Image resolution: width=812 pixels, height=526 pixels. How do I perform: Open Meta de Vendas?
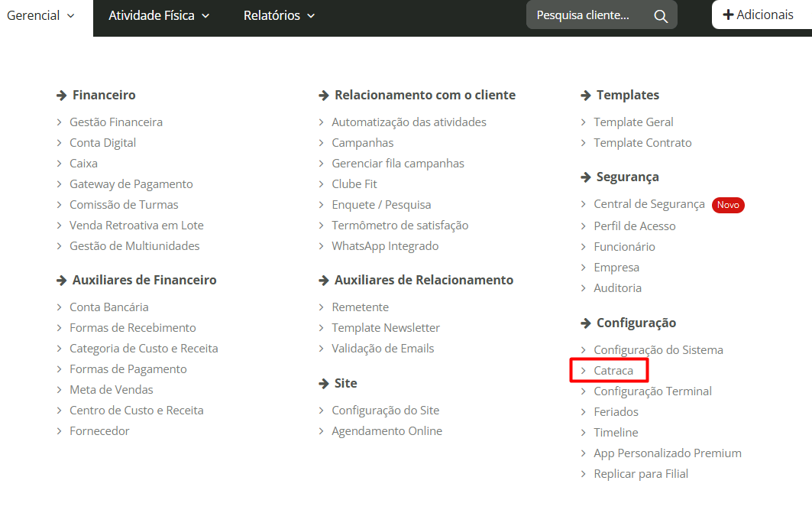112,390
